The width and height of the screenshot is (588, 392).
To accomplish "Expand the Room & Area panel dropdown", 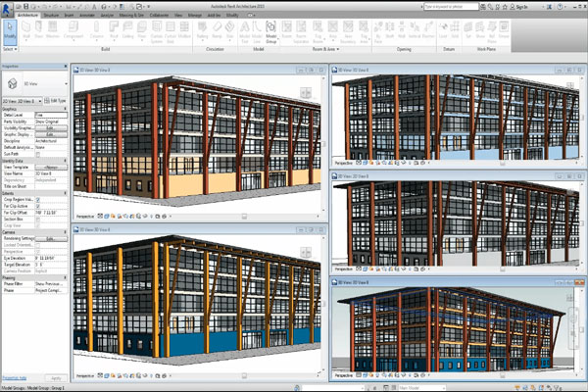I will 325,49.
